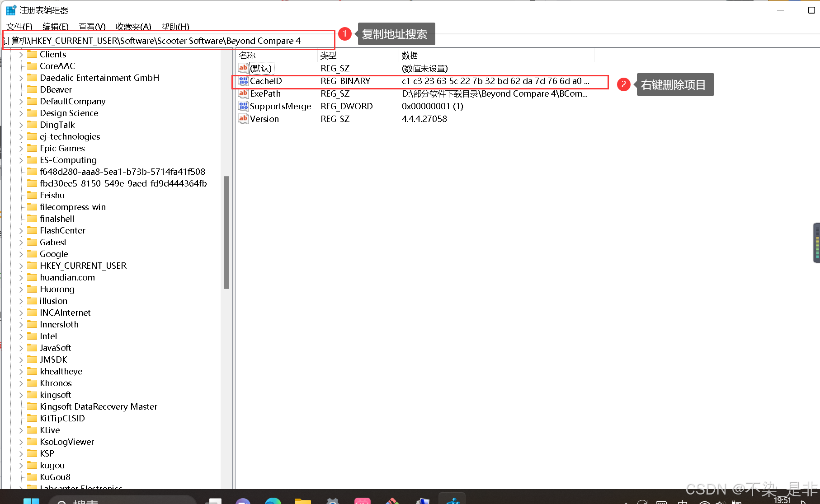Expand the ej-technologies key
This screenshot has height=504, width=820.
click(21, 136)
